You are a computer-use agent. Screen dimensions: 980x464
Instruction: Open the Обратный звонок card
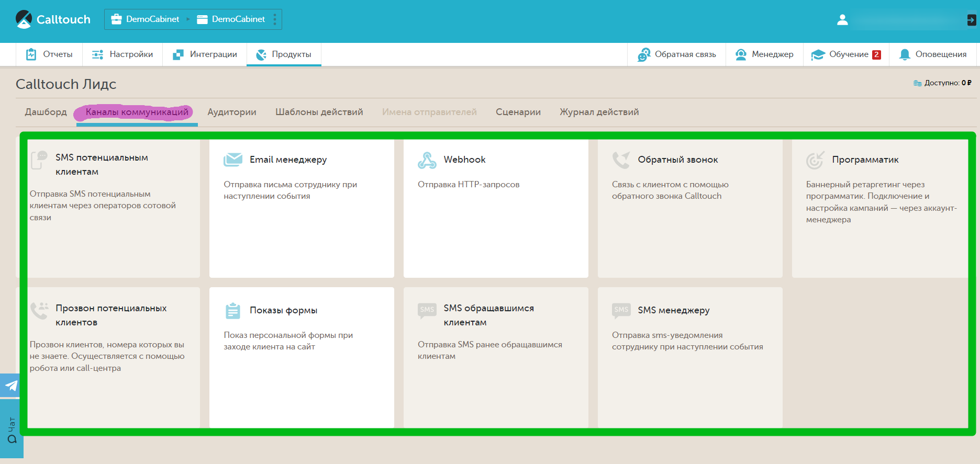point(690,208)
